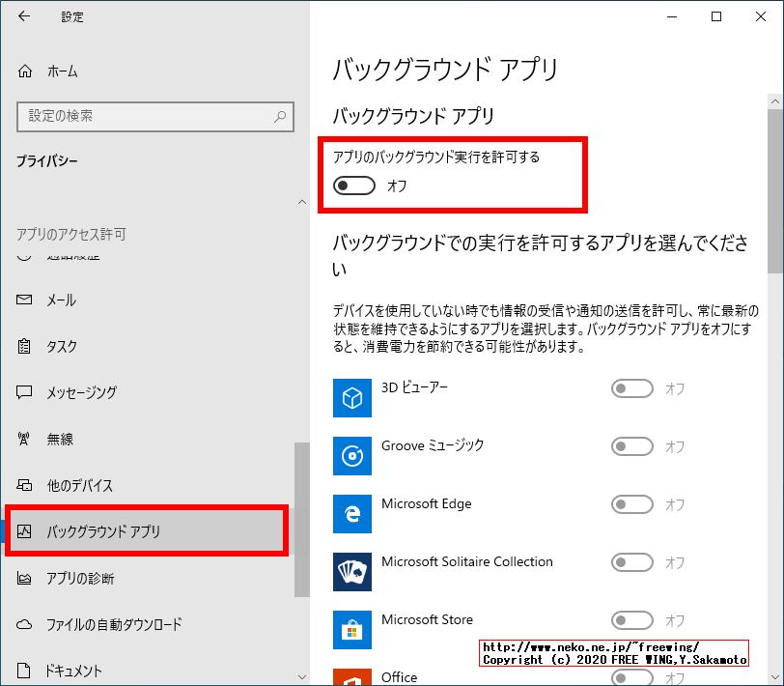Image resolution: width=784 pixels, height=686 pixels.
Task: Click the back arrow button
Action: pyautogui.click(x=23, y=16)
